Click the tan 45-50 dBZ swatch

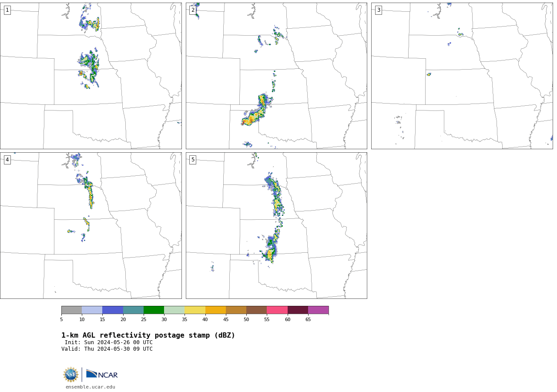[x=236, y=310]
